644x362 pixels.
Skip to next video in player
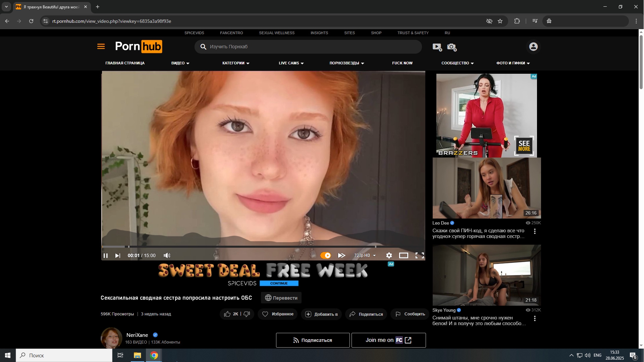pyautogui.click(x=117, y=256)
